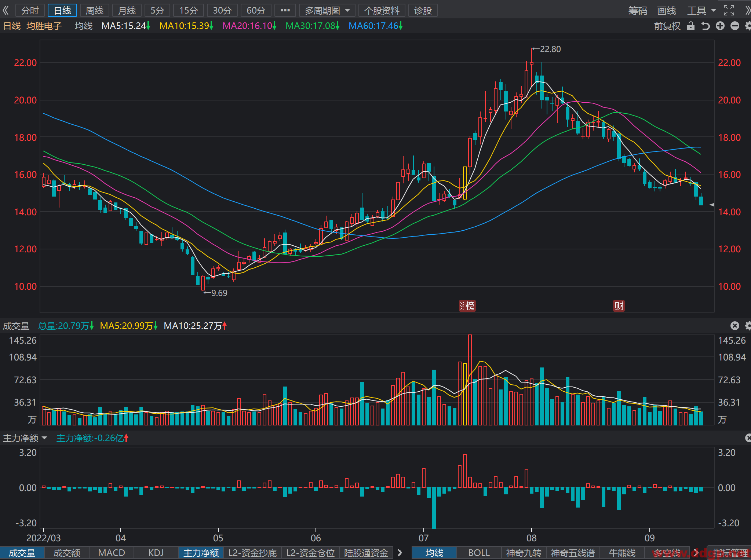This screenshot has width=751, height=560.
Task: Click the 榜 marker on the chart
Action: coord(467,306)
